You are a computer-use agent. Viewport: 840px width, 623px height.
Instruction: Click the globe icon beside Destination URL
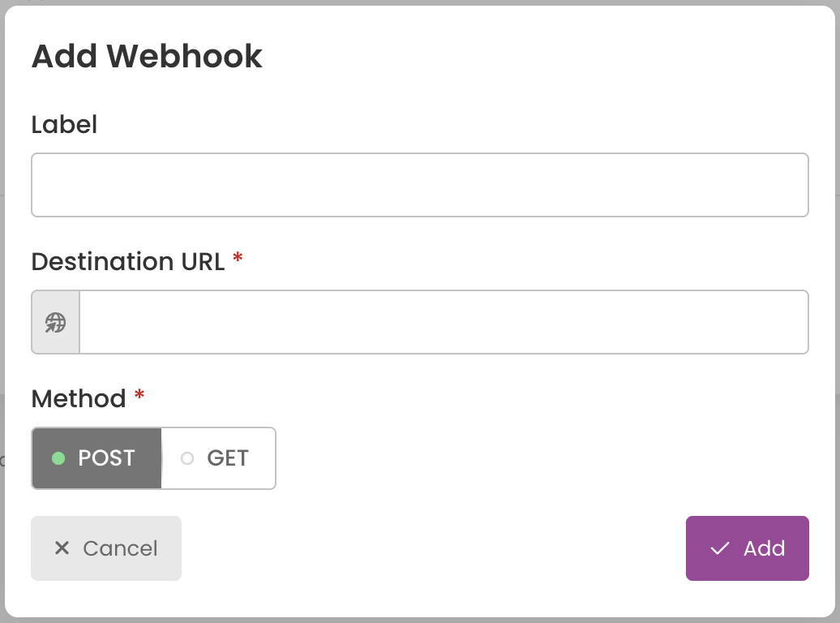(x=55, y=322)
